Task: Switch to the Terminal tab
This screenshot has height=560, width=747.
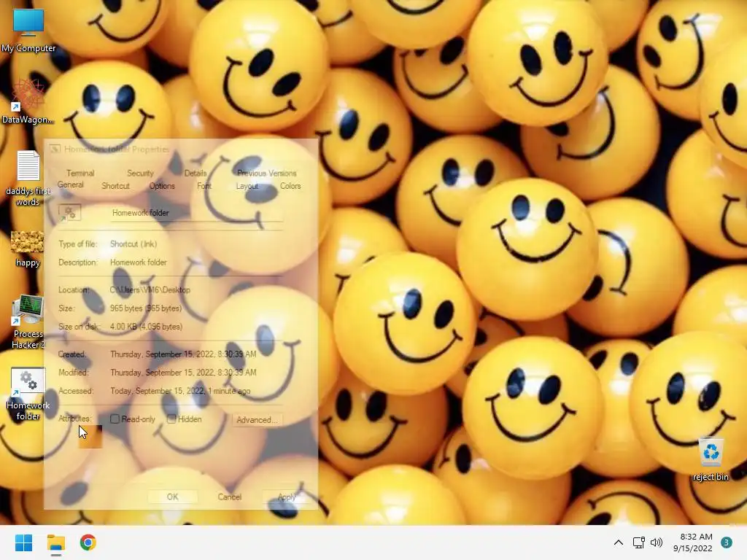Action: [x=80, y=174]
